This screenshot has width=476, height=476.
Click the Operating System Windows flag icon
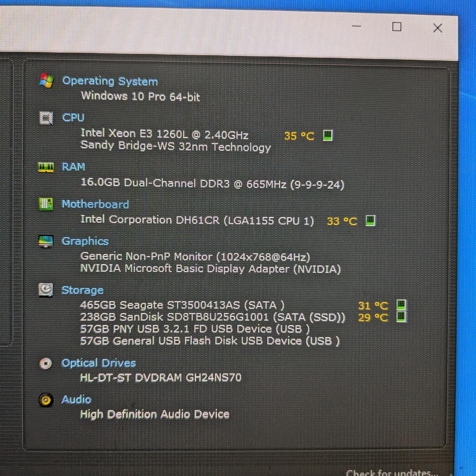click(46, 80)
